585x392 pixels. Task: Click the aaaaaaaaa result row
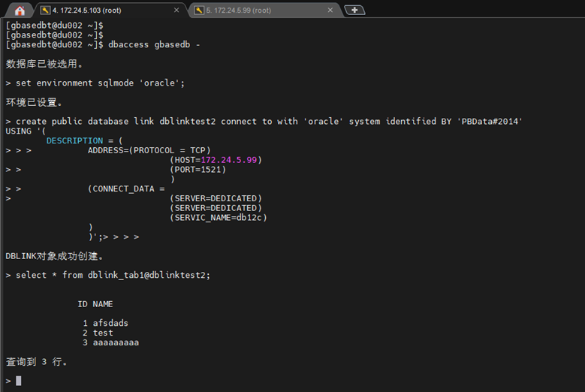pos(110,342)
